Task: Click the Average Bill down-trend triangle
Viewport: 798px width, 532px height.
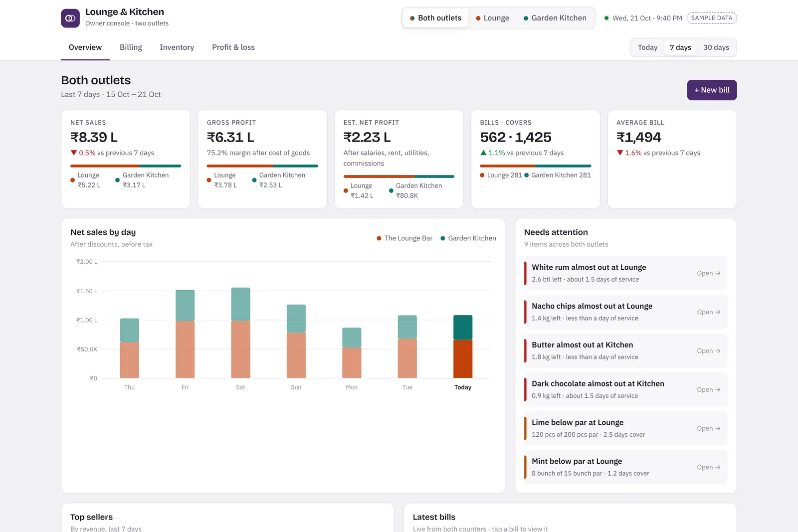Action: click(x=620, y=153)
